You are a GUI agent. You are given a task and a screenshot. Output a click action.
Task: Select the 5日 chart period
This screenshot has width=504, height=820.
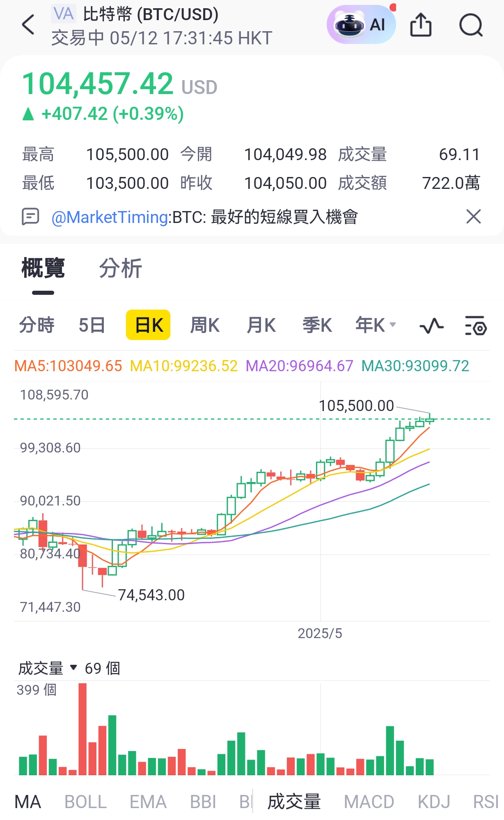(x=92, y=325)
